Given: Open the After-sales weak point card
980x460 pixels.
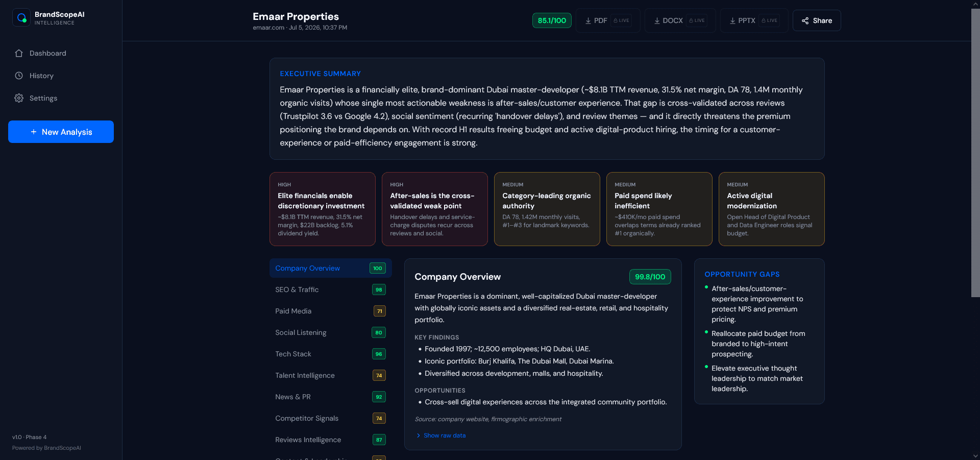Looking at the screenshot, I should coord(435,209).
